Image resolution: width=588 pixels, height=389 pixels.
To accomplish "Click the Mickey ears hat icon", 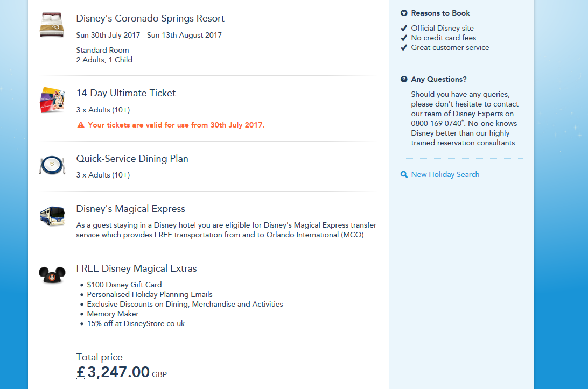I will [x=52, y=274].
